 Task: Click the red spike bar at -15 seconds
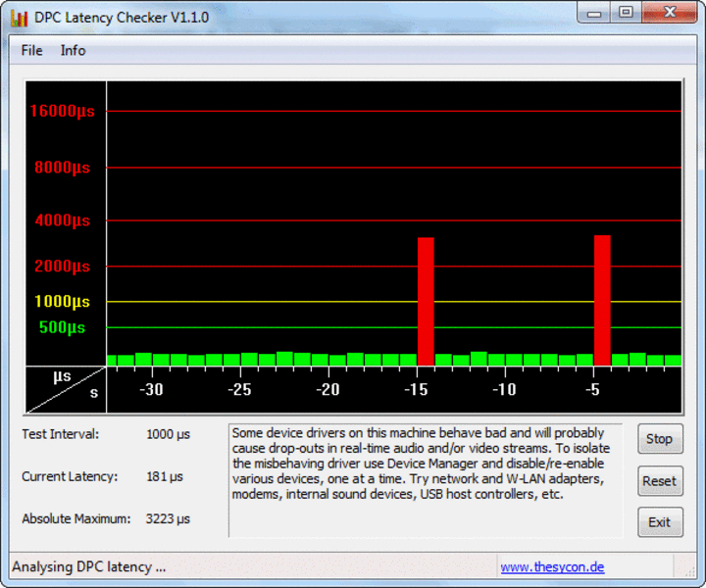pos(426,302)
